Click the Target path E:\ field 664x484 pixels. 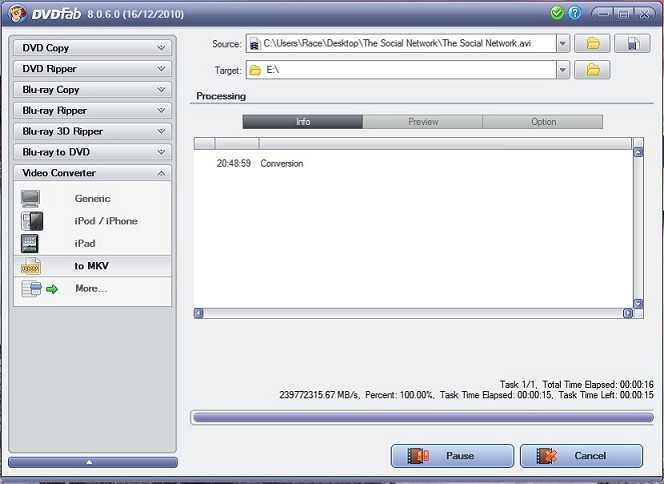(401, 70)
